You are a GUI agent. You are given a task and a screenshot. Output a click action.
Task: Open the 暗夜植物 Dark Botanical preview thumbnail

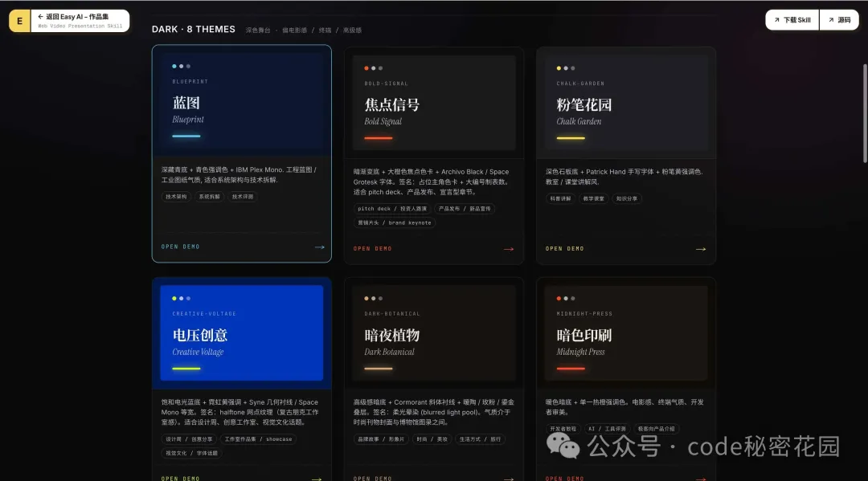click(434, 332)
